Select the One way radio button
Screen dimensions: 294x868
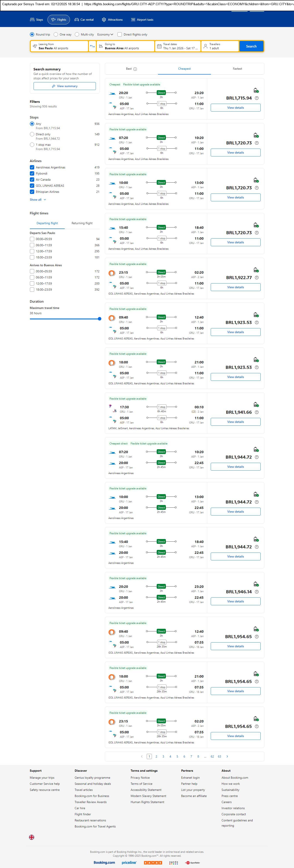pos(56,34)
